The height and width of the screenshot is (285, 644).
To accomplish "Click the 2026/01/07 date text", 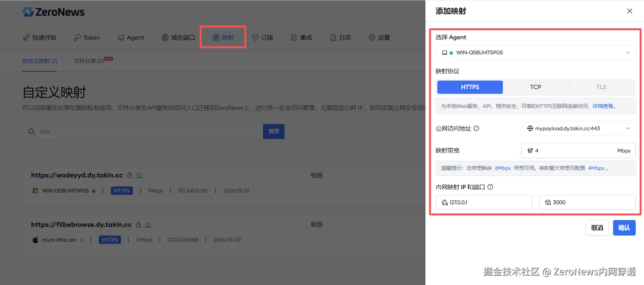I will [x=227, y=240].
